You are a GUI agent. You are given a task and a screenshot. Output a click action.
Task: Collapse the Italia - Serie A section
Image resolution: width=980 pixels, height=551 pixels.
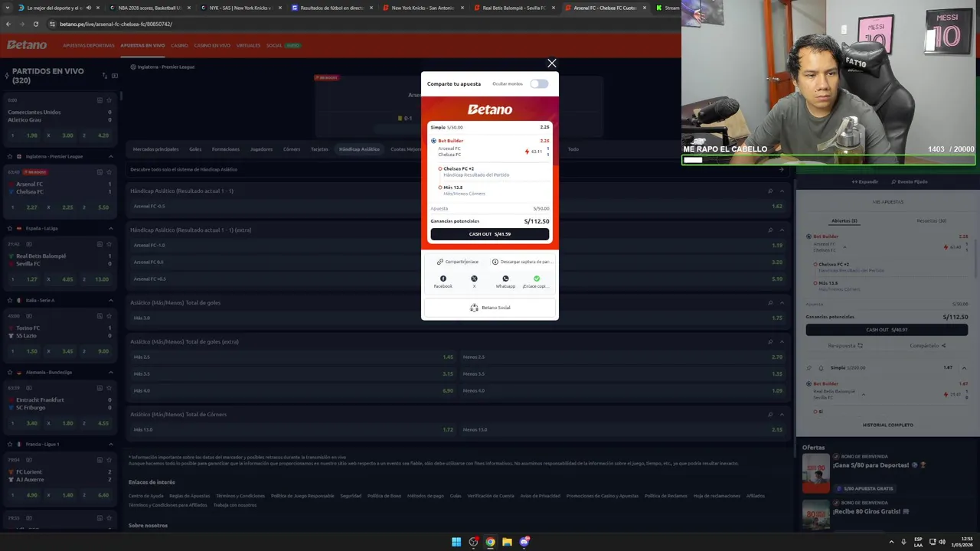point(111,300)
